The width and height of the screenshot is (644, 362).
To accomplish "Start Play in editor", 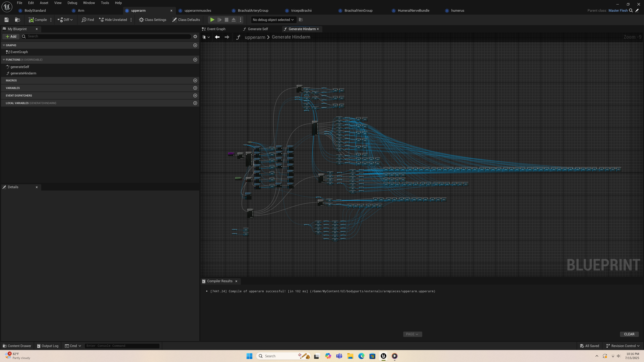I will point(212,20).
